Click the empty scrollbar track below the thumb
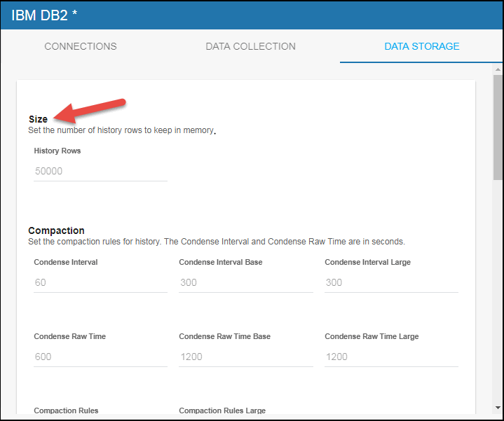Viewport: 504px width, 421px height. point(497,294)
